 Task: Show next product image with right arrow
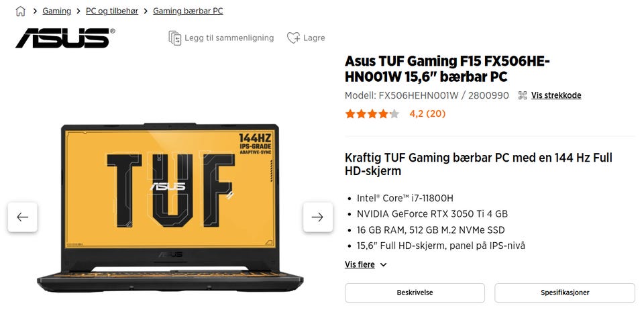click(x=317, y=217)
